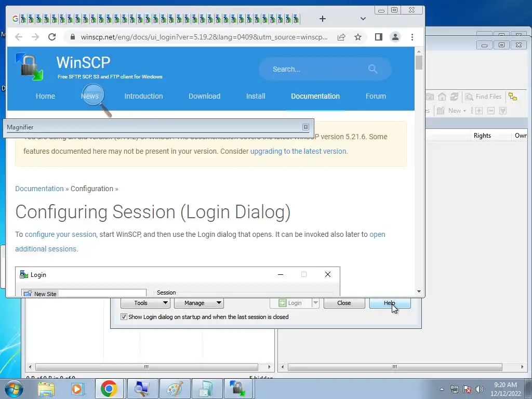Screen dimensions: 532x399
Task: Click the page scrollbar up arrow
Action: (419, 51)
